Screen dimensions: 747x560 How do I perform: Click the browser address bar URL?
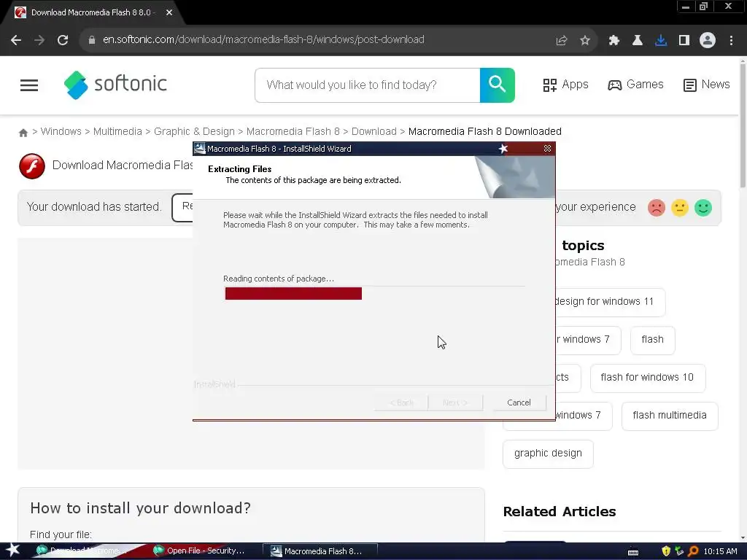(x=263, y=39)
